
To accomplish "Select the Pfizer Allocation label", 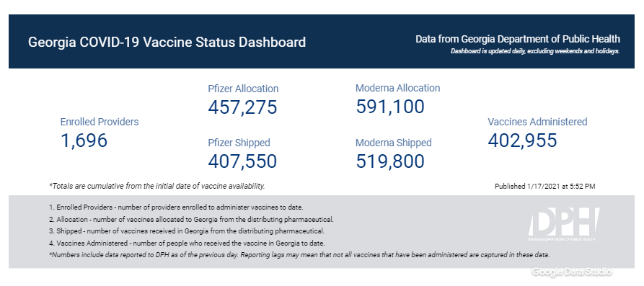I will pyautogui.click(x=243, y=89).
